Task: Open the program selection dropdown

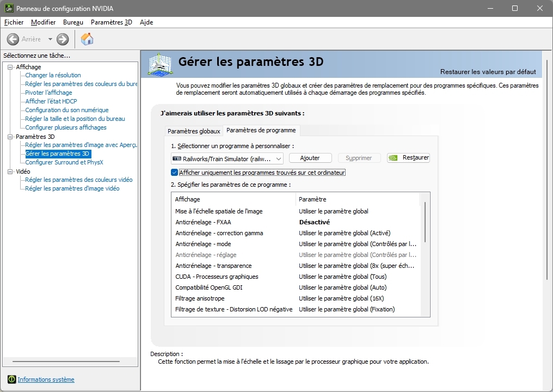Action: click(227, 159)
